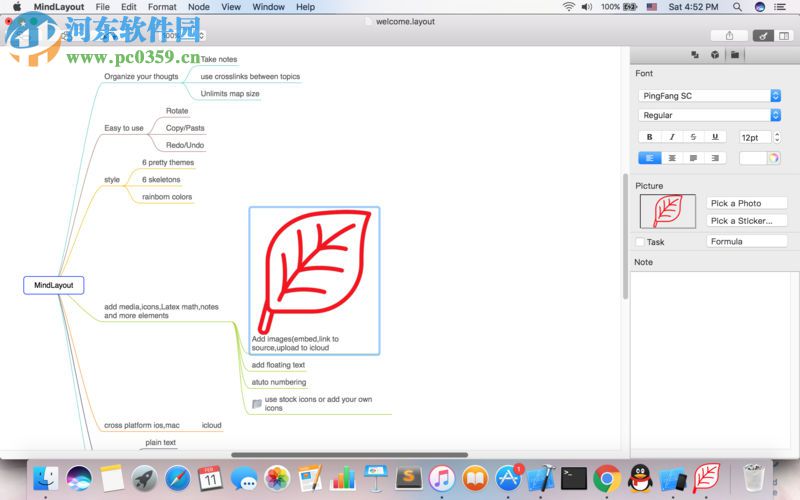800x500 pixels.
Task: Click inside the Note text area
Action: [711, 360]
